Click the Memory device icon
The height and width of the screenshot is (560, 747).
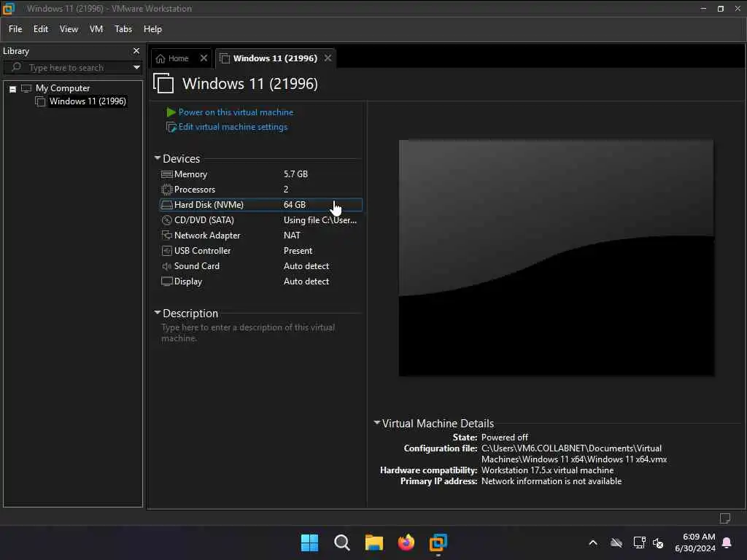(x=167, y=174)
